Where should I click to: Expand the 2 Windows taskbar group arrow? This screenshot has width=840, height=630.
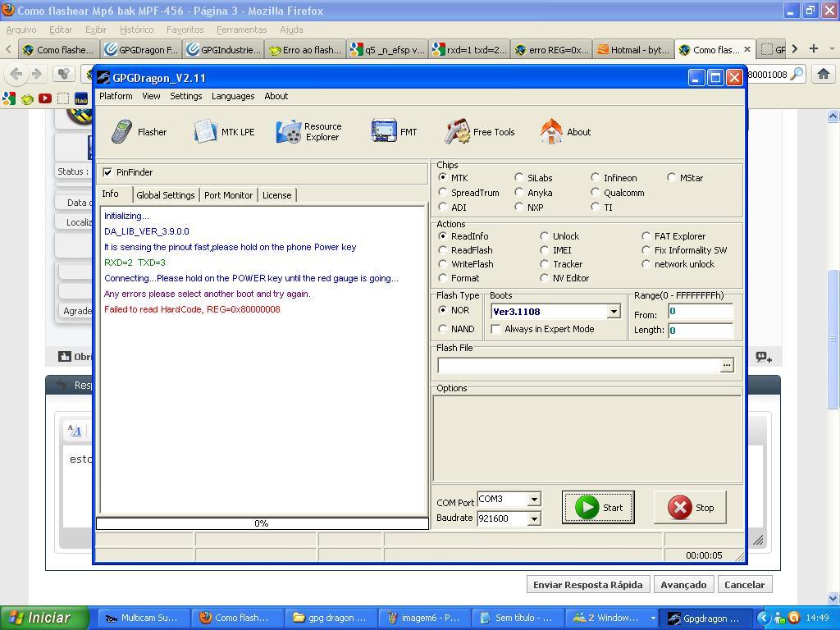[x=653, y=618]
